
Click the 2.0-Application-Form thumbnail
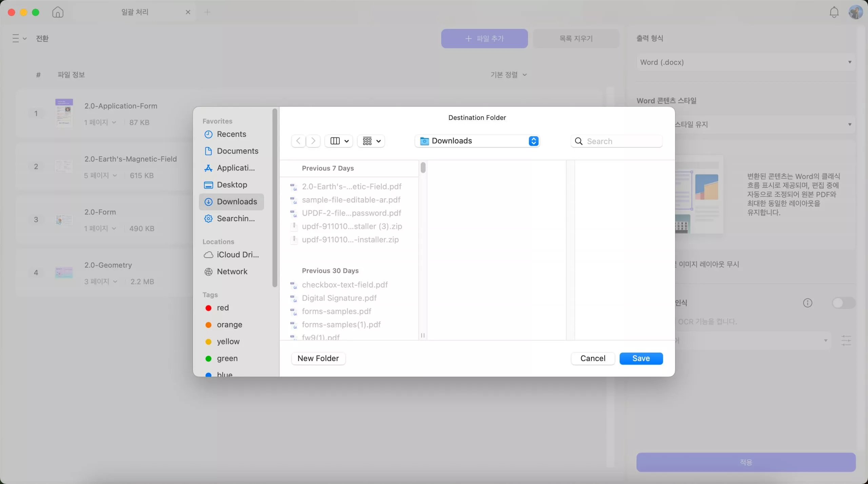click(x=64, y=113)
